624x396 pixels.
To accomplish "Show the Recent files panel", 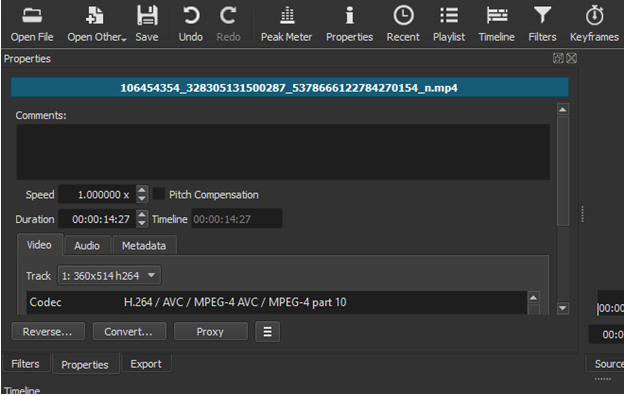I will coord(403,24).
